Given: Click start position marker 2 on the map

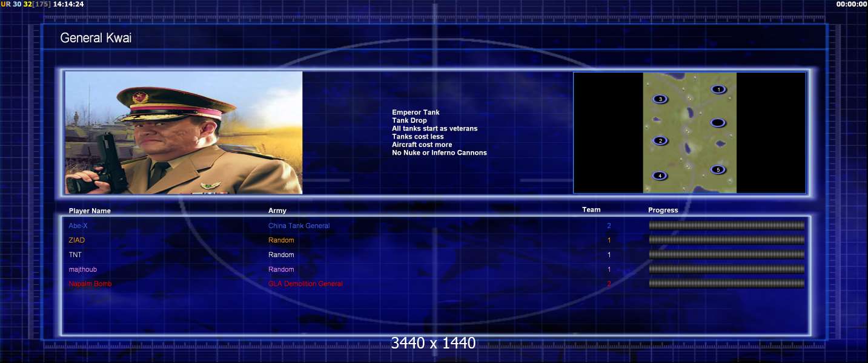Looking at the screenshot, I should [660, 141].
